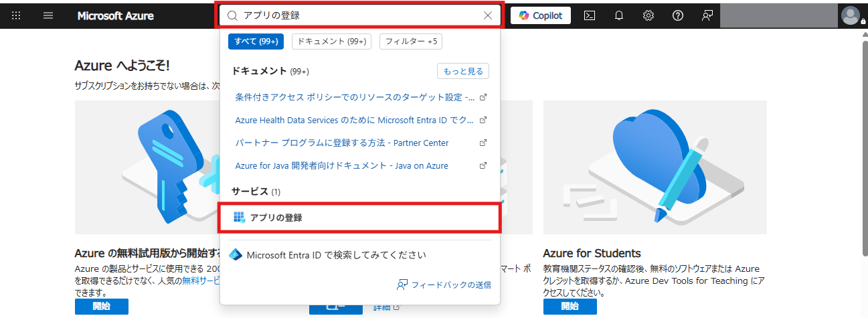The image size is (868, 318).
Task: Launch Cloud Shell
Action: coord(590,15)
